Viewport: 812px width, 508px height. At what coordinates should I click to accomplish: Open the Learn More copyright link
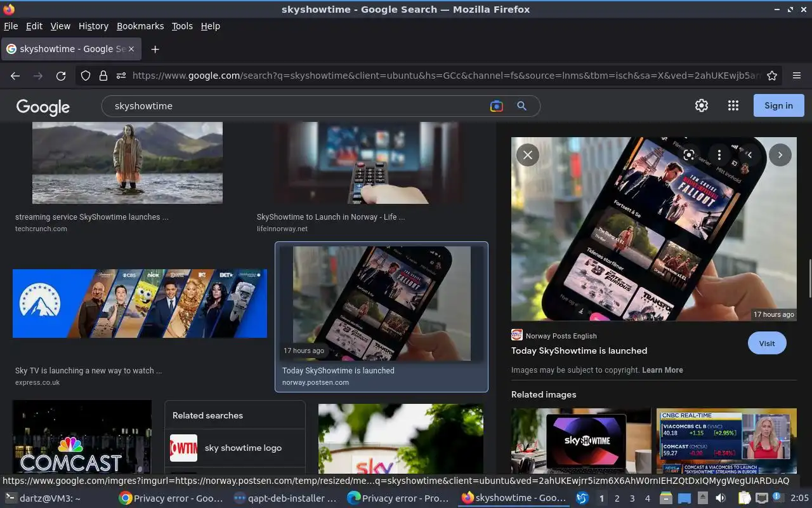662,370
